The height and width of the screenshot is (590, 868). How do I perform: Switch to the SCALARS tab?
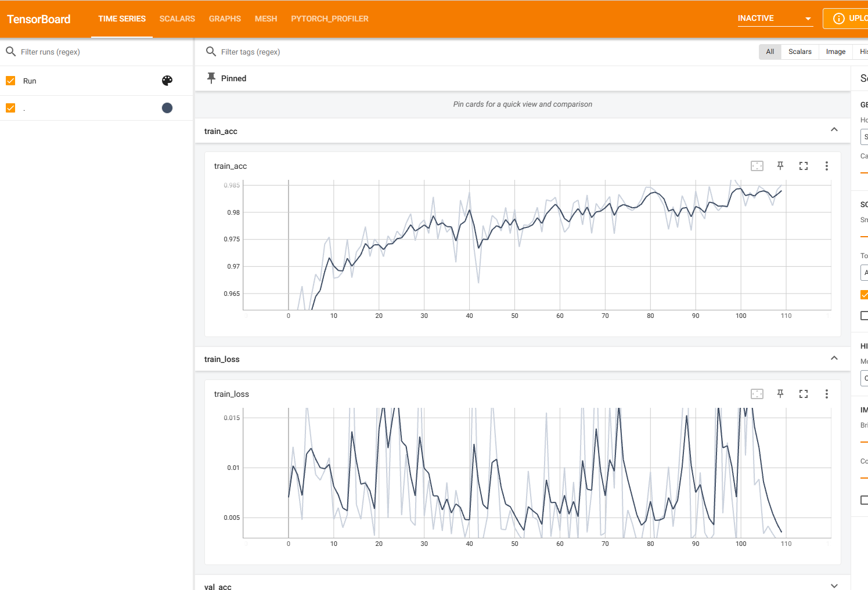pos(177,19)
